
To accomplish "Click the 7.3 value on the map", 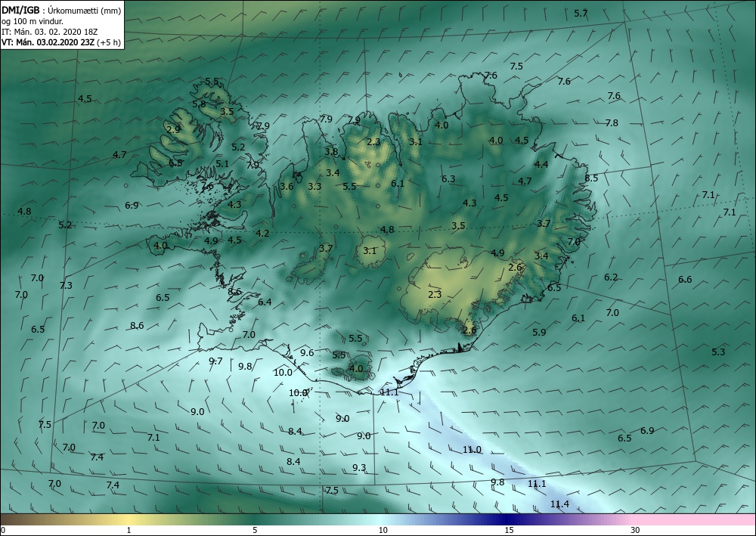I will [x=66, y=285].
